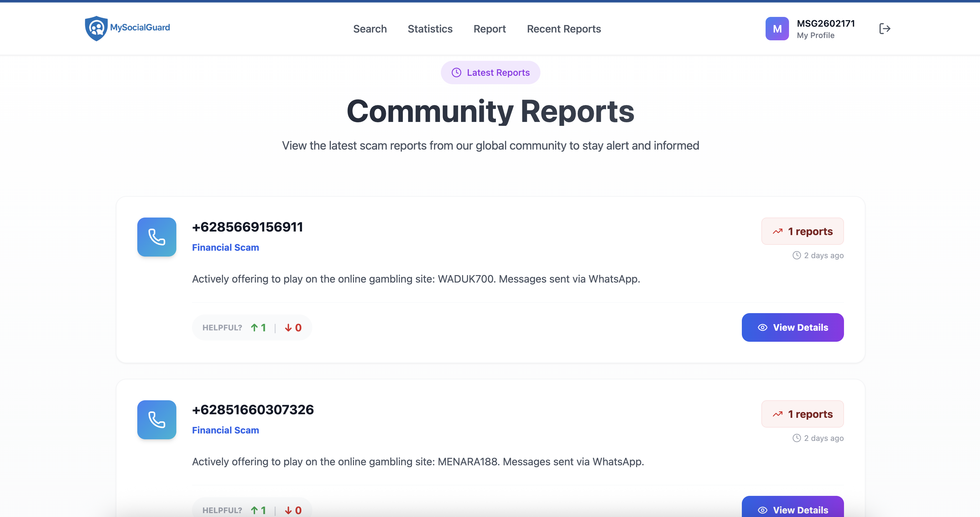Switch to Recent Reports

(564, 29)
